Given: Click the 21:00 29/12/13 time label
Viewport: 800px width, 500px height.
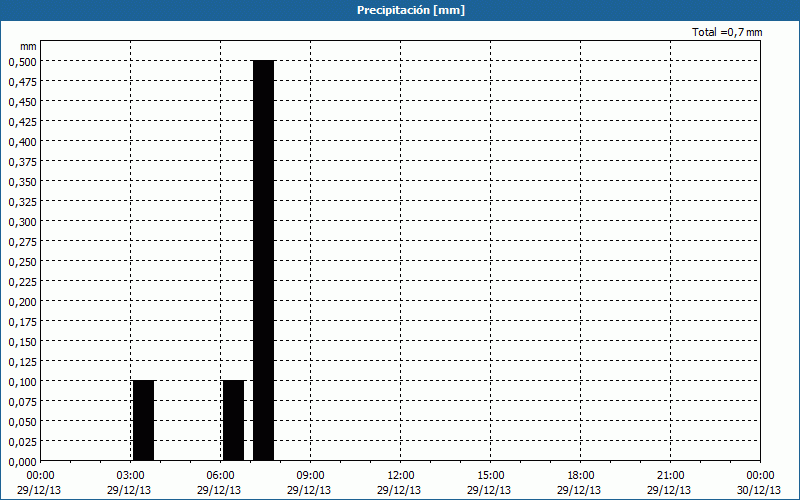Looking at the screenshot, I should (x=669, y=483).
